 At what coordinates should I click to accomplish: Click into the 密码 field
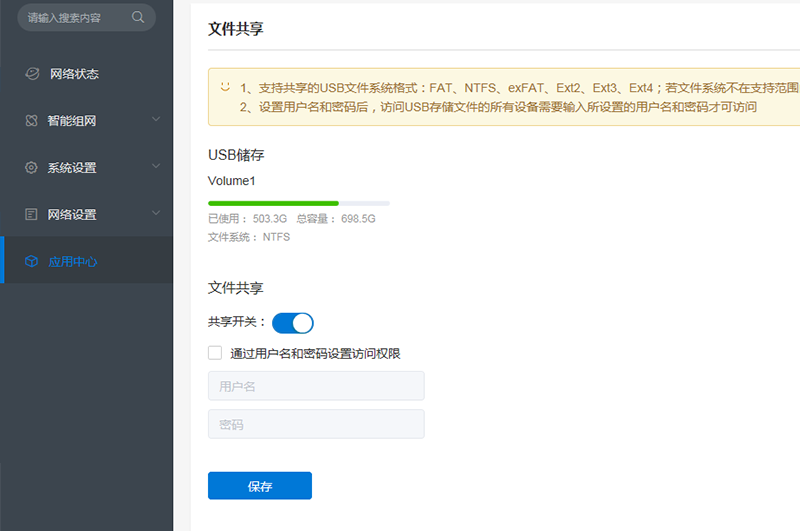[316, 424]
